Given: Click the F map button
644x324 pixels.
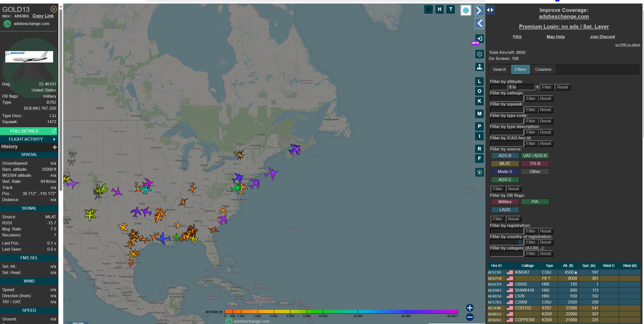Looking at the screenshot, I should point(479,159).
